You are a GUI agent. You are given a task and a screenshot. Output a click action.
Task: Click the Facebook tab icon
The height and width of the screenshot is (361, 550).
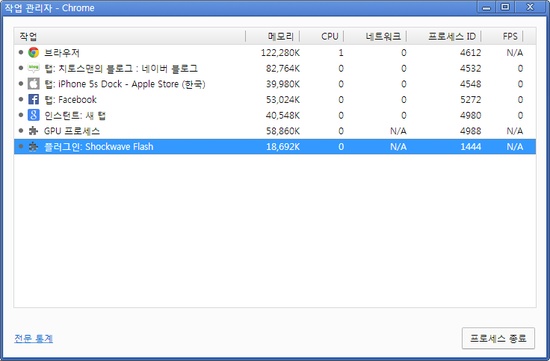click(34, 100)
